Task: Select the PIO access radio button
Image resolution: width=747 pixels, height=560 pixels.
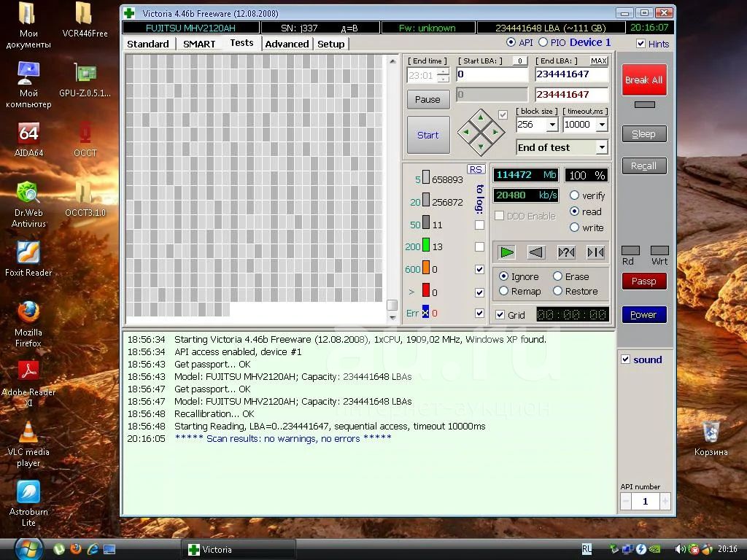Action: click(x=543, y=42)
